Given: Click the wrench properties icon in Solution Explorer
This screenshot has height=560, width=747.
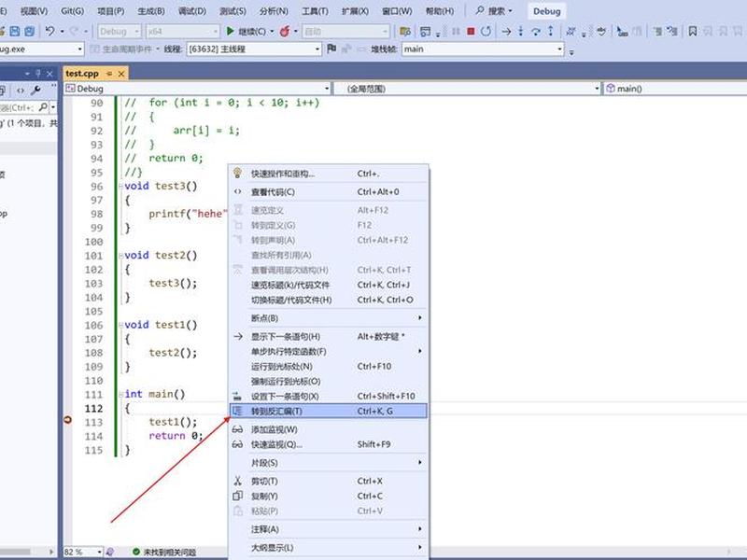Looking at the screenshot, I should (35, 90).
